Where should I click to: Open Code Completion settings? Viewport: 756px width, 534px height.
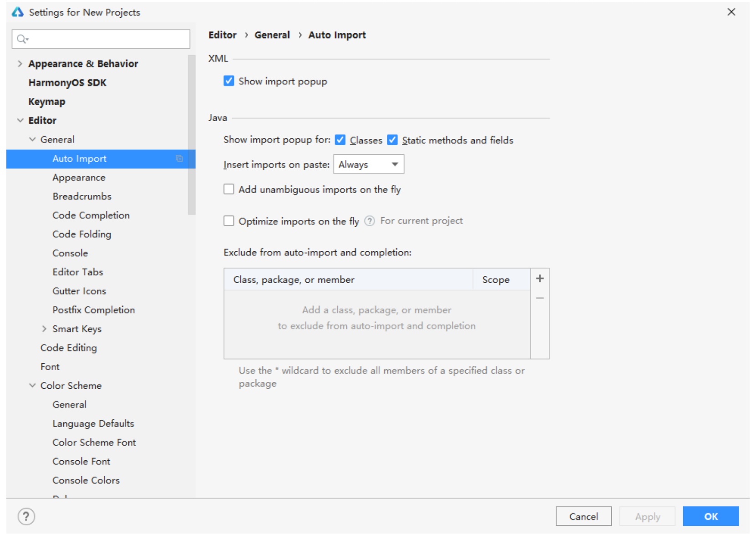[x=91, y=215]
